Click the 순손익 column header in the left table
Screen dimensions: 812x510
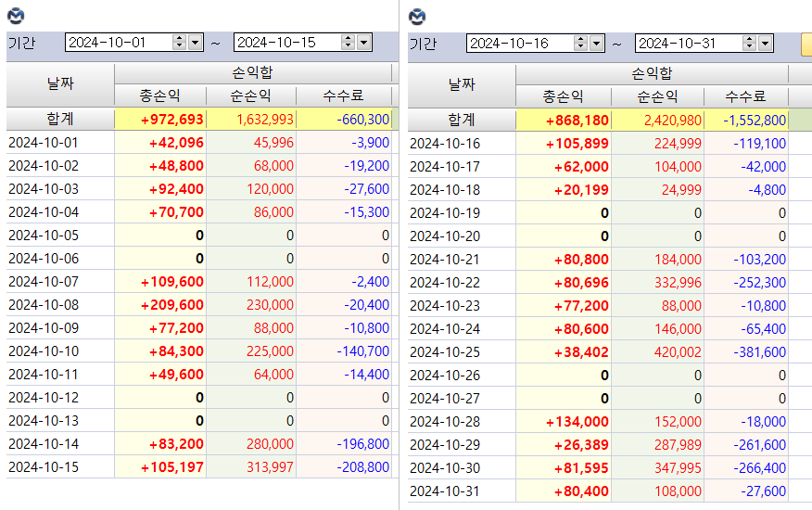[x=251, y=96]
